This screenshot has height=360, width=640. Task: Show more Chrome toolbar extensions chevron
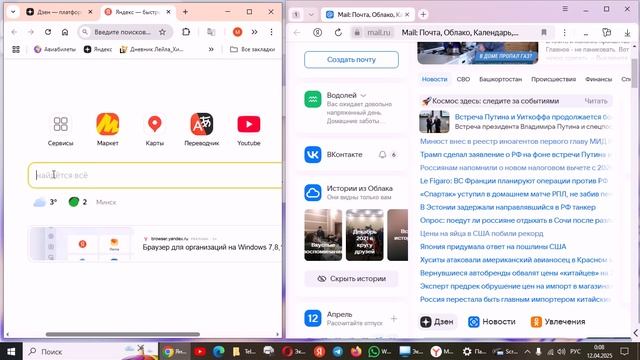click(254, 32)
